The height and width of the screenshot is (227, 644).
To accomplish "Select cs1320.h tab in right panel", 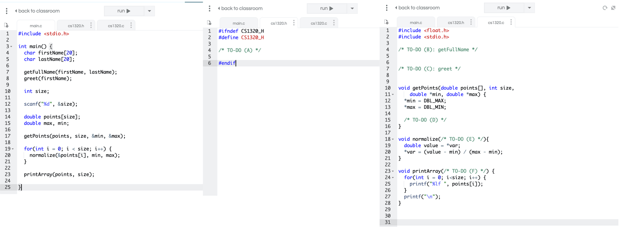I will [x=456, y=22].
